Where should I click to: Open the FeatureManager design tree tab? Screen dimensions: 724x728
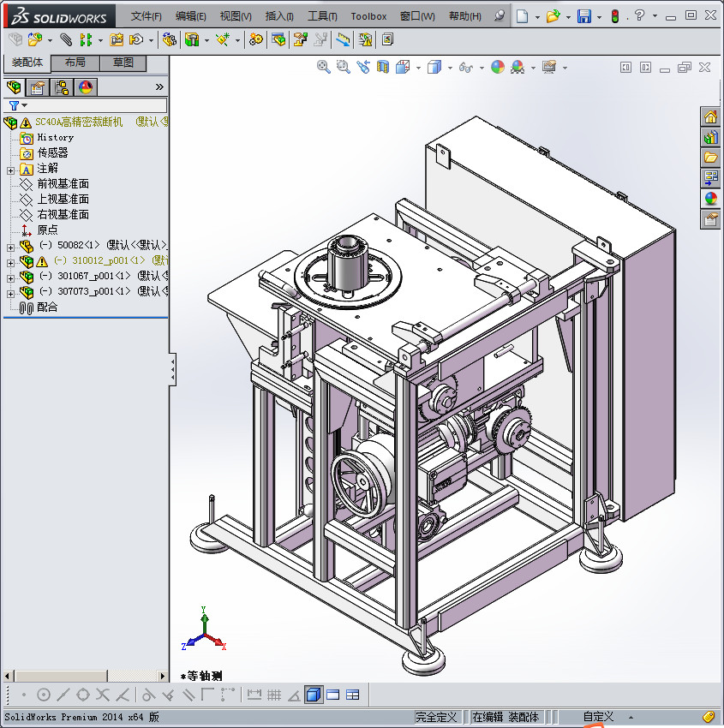point(14,87)
